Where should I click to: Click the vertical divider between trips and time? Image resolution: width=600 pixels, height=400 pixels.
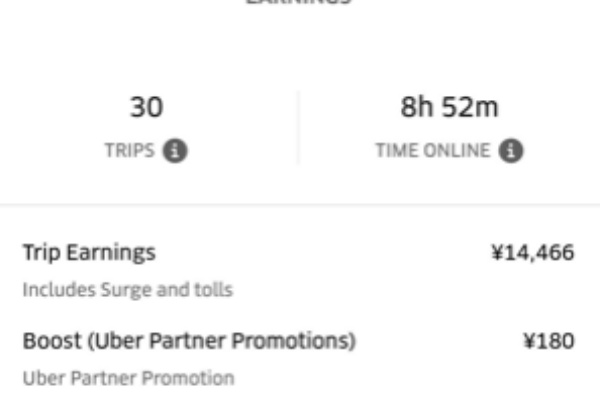tap(298, 127)
